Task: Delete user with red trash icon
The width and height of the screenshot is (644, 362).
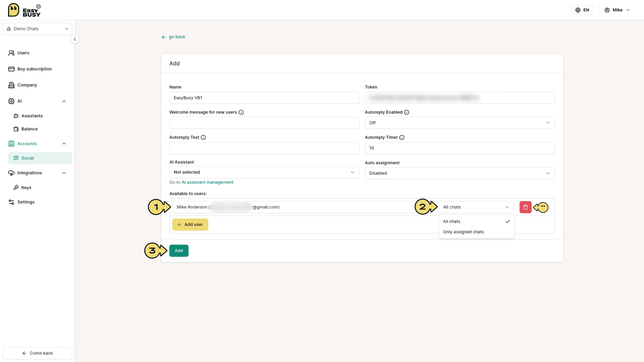Action: 526,207
